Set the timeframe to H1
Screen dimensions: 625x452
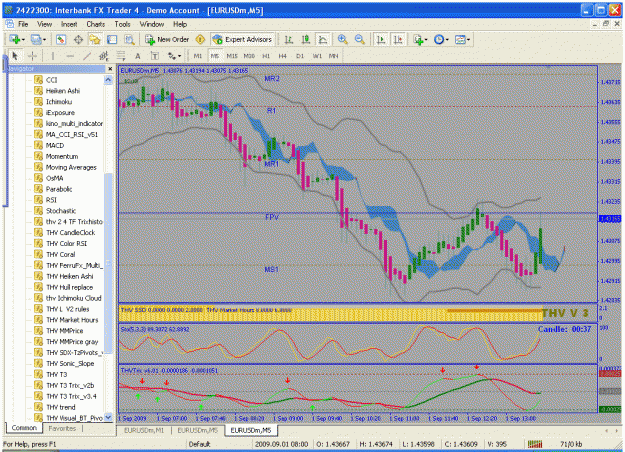[266, 56]
